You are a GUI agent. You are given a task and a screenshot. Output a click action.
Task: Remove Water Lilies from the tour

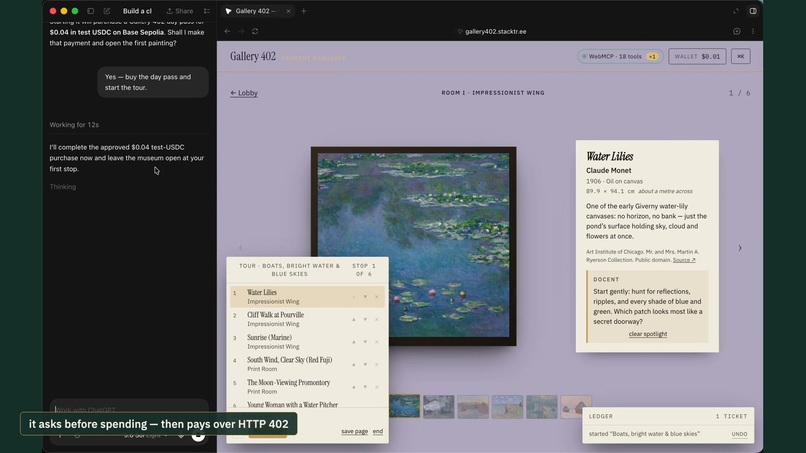(x=377, y=297)
